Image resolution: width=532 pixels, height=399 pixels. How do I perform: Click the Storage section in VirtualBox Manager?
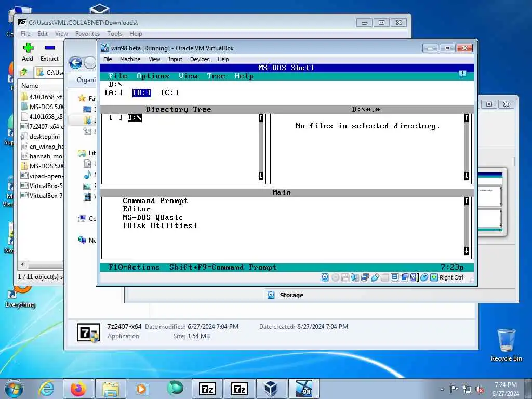[x=291, y=295]
